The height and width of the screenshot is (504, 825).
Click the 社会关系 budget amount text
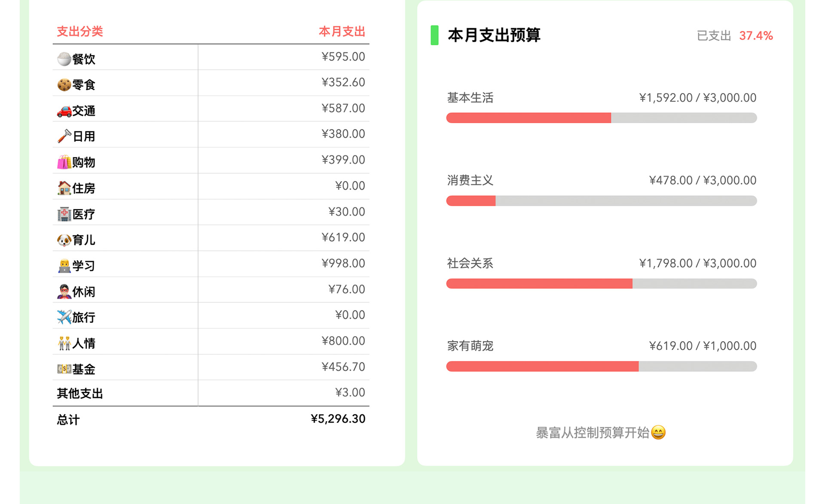click(697, 263)
